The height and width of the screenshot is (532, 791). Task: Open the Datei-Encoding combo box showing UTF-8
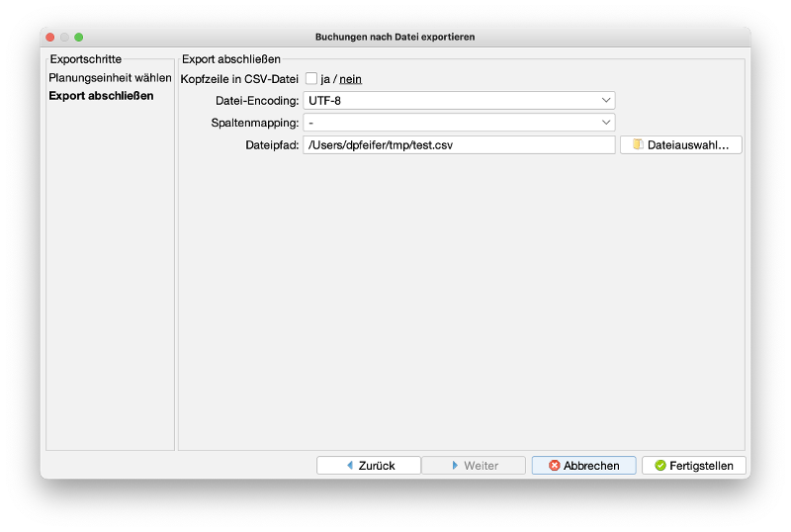click(459, 101)
